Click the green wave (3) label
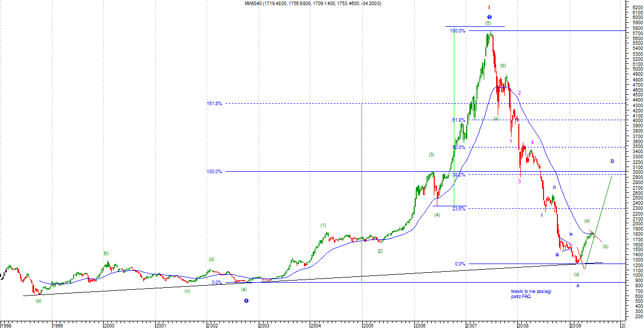 tap(431, 155)
